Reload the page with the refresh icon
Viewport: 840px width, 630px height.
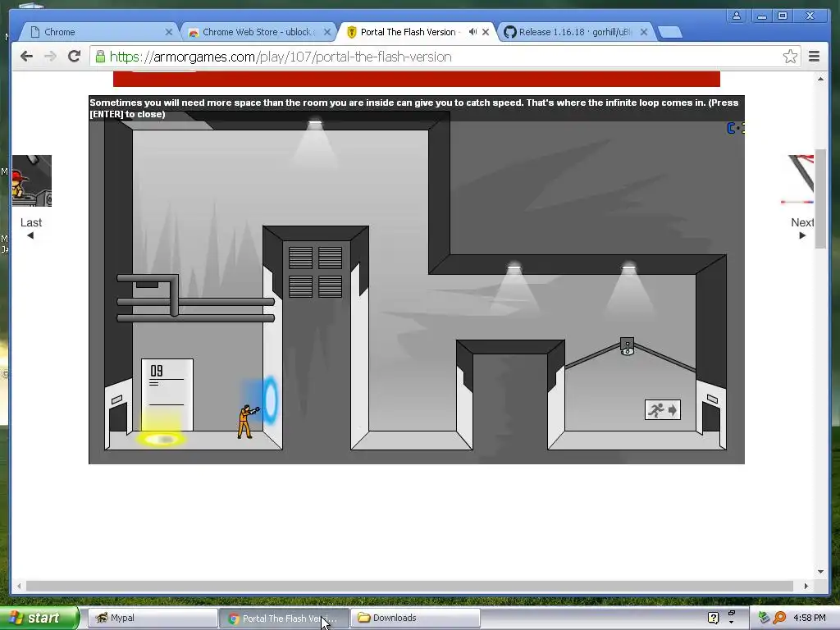74,57
